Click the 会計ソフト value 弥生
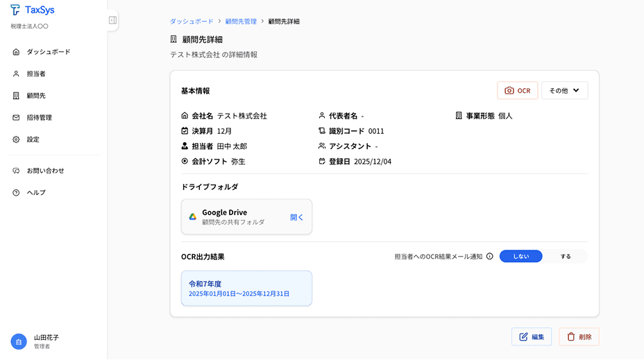This screenshot has width=644, height=360. pos(238,162)
